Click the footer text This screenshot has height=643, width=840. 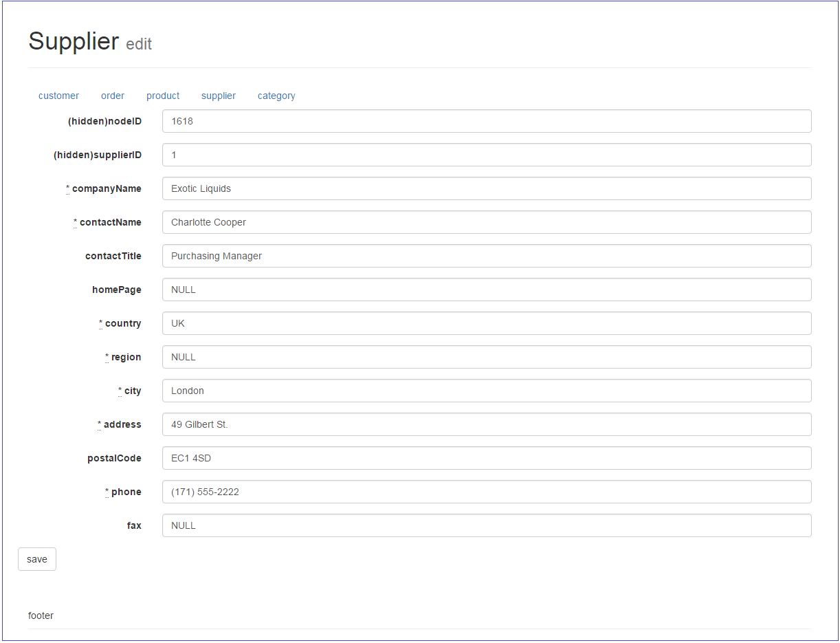pos(41,615)
